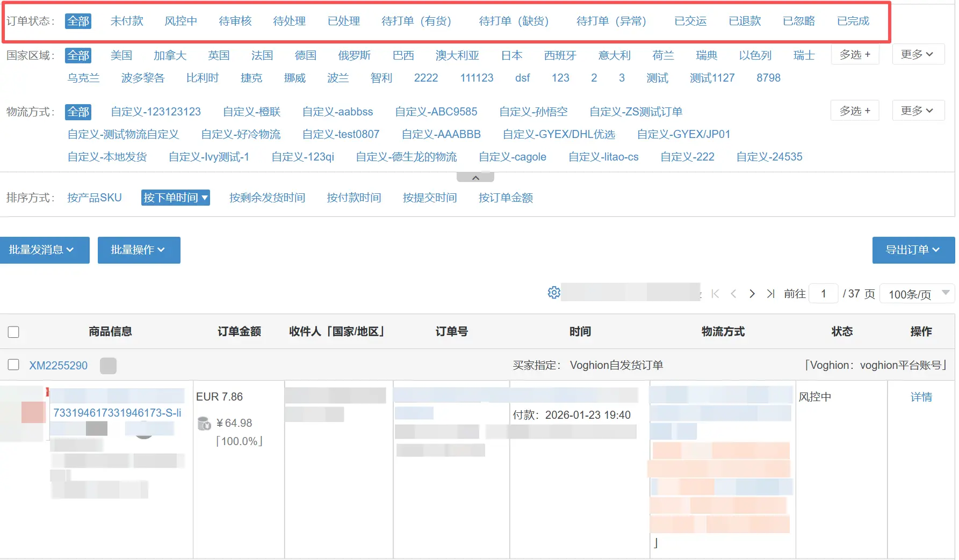
Task: Jump to the first page using the skip-back icon
Action: tap(715, 294)
